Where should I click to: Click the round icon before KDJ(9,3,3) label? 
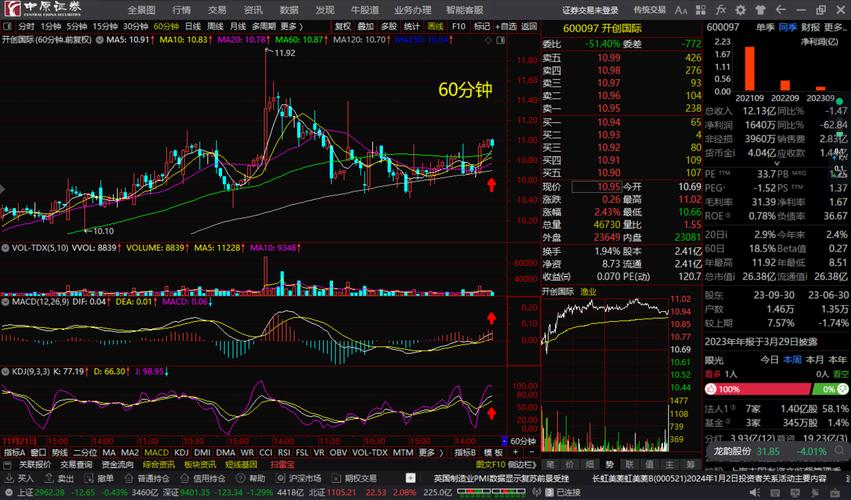click(x=5, y=371)
